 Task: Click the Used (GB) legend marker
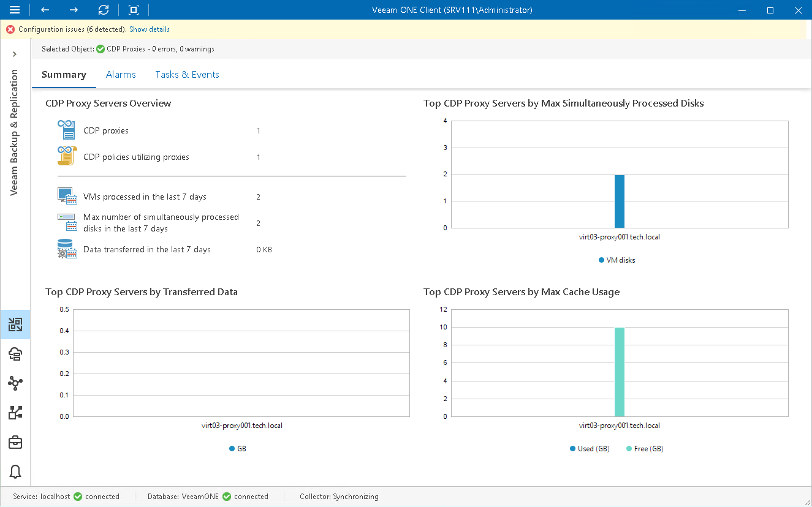pos(572,449)
